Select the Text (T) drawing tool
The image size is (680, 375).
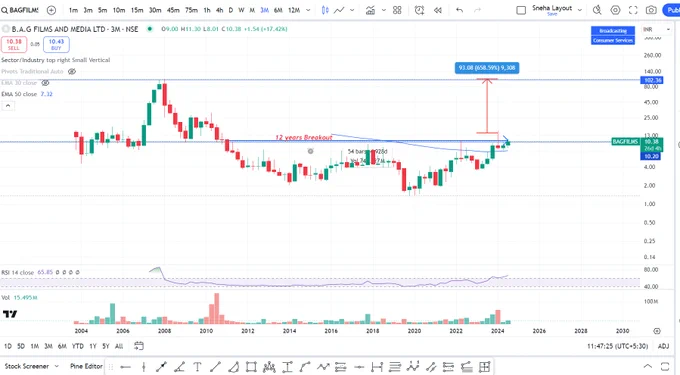197,367
